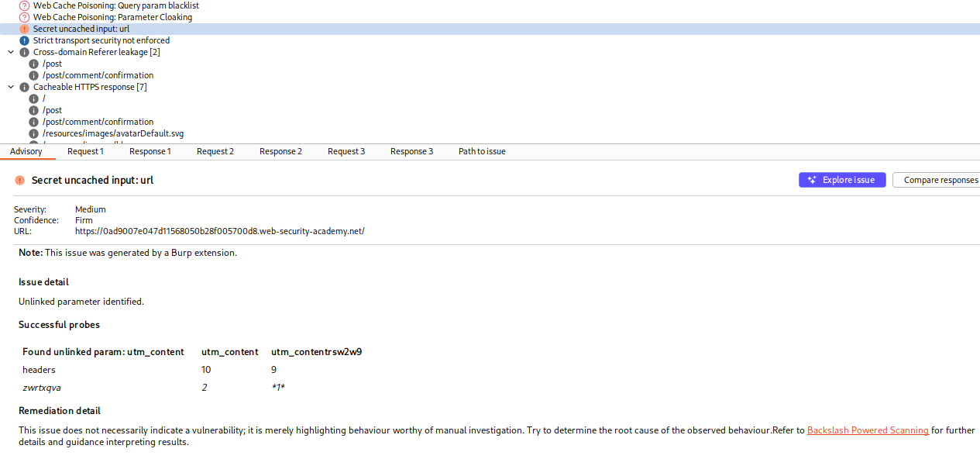Switch to Request 1 tab
980x466 pixels.
85,151
